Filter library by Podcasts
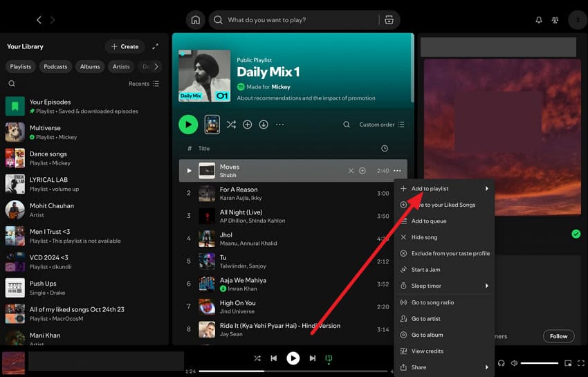Screen dimensions: 588x377 coord(55,66)
